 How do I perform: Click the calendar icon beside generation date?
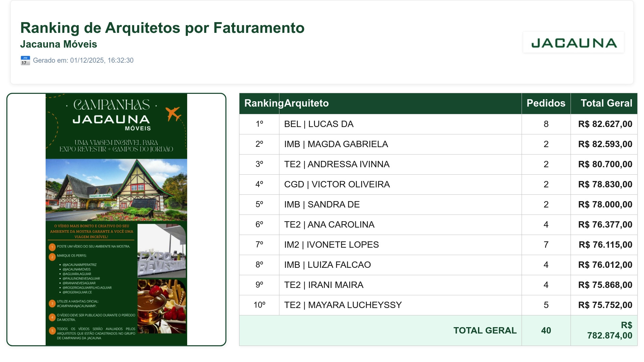click(x=25, y=61)
